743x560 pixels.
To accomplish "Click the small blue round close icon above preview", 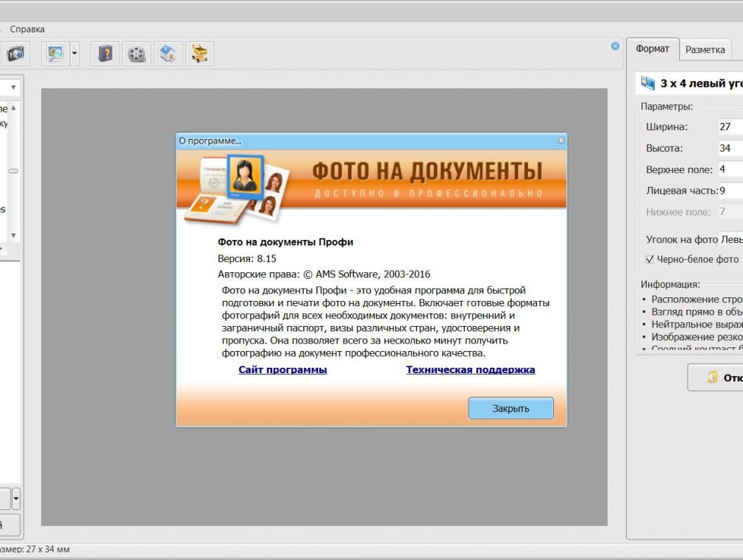I will pyautogui.click(x=615, y=46).
